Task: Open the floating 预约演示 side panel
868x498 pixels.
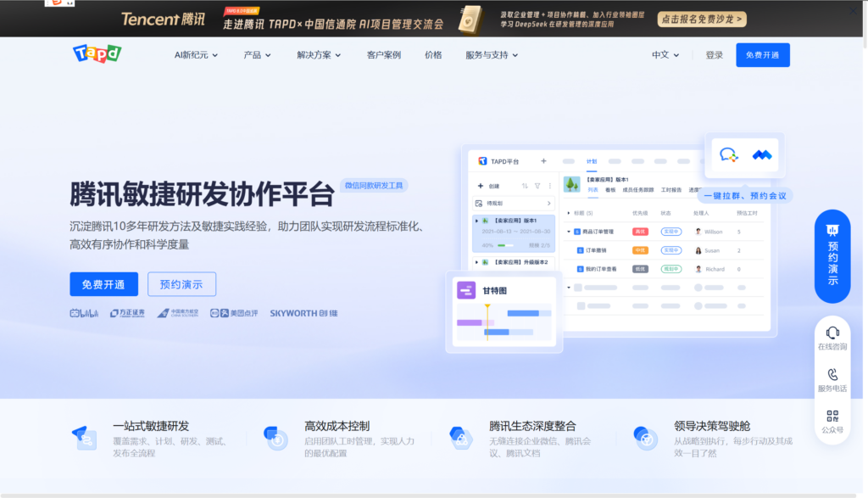Action: pos(832,256)
